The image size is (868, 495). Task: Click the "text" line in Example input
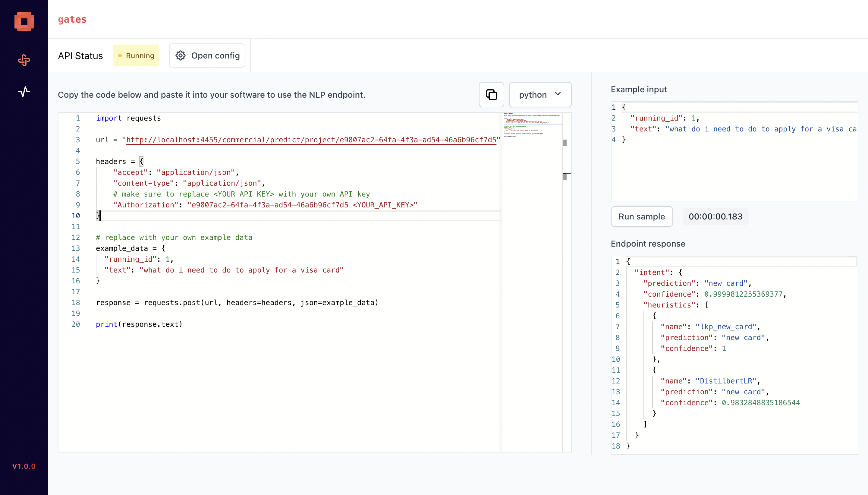pyautogui.click(x=743, y=129)
